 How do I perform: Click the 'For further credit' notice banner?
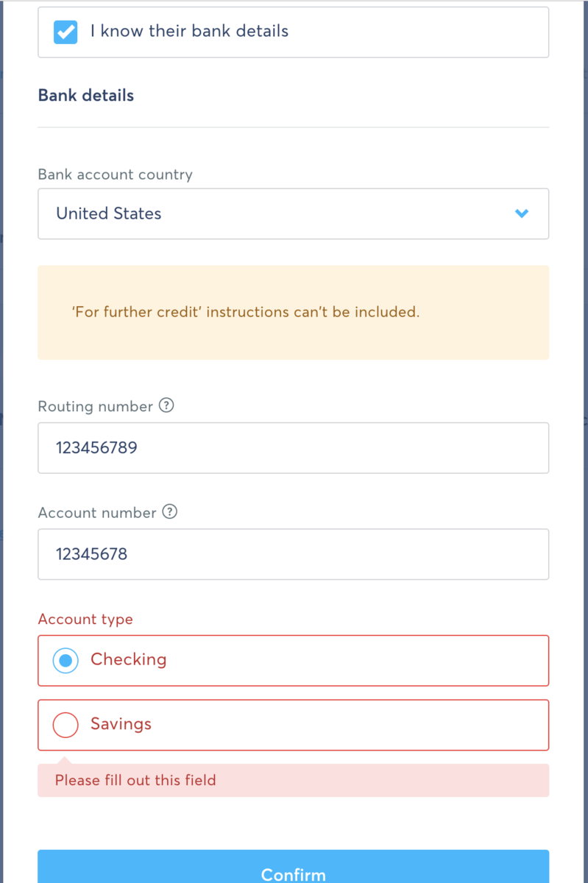(x=294, y=313)
